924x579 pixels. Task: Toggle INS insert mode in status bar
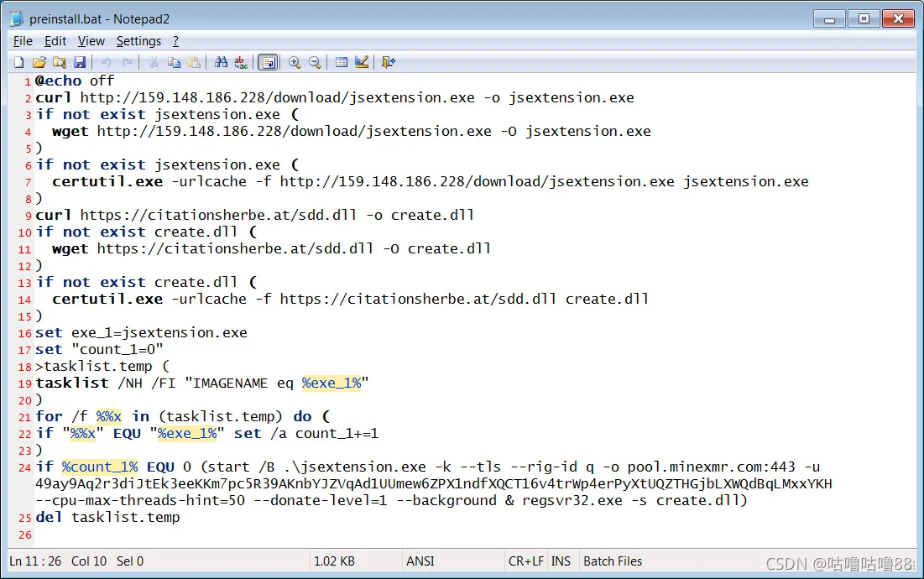561,561
